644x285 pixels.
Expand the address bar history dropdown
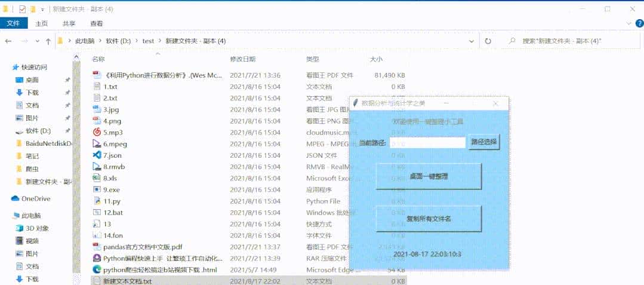(472, 41)
